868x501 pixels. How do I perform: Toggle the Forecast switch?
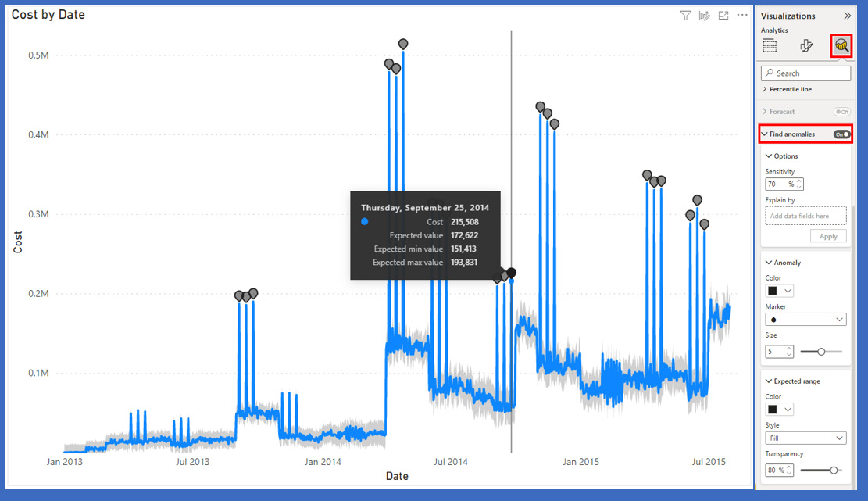pyautogui.click(x=841, y=112)
